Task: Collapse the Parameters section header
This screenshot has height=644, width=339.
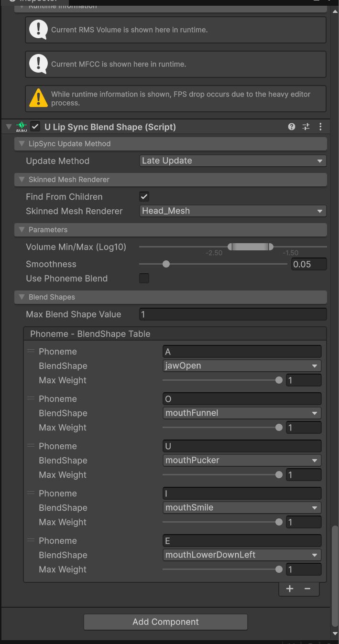Action: tap(21, 230)
